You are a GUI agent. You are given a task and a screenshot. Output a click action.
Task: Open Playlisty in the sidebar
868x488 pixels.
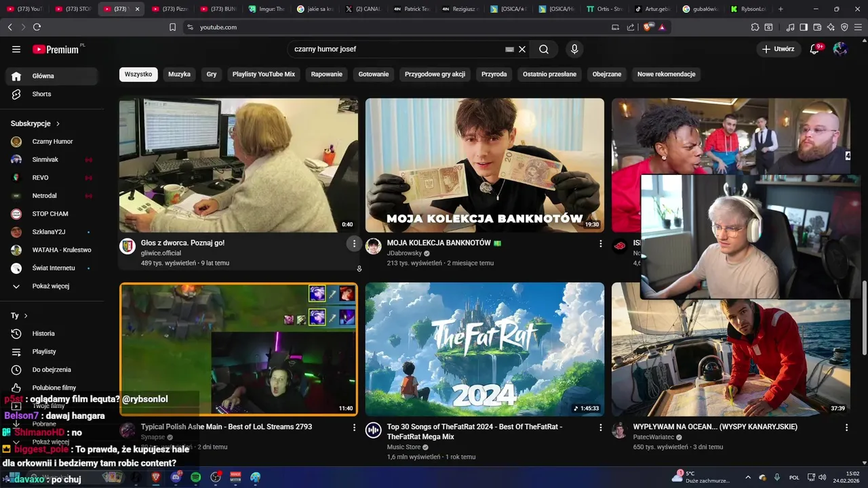point(53,352)
